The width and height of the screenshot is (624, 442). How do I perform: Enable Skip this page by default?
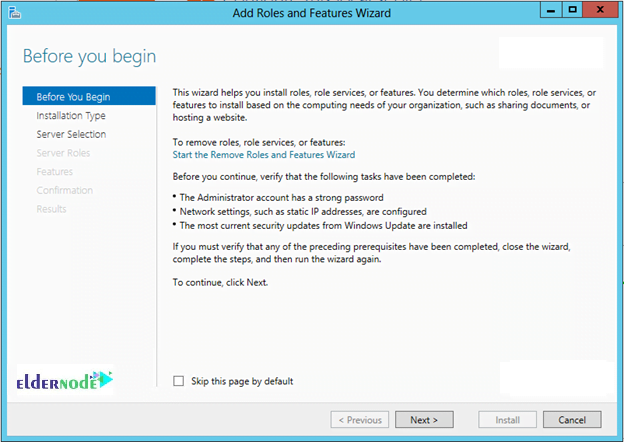(179, 381)
